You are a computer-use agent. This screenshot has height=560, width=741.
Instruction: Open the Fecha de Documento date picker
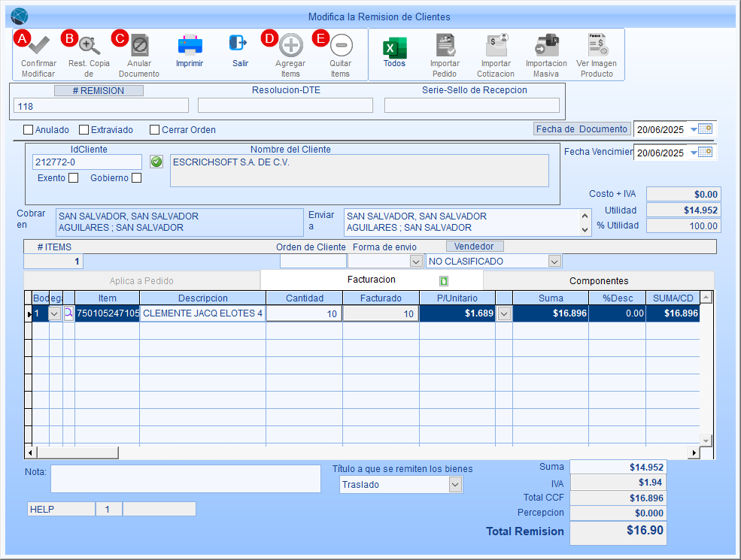point(705,129)
